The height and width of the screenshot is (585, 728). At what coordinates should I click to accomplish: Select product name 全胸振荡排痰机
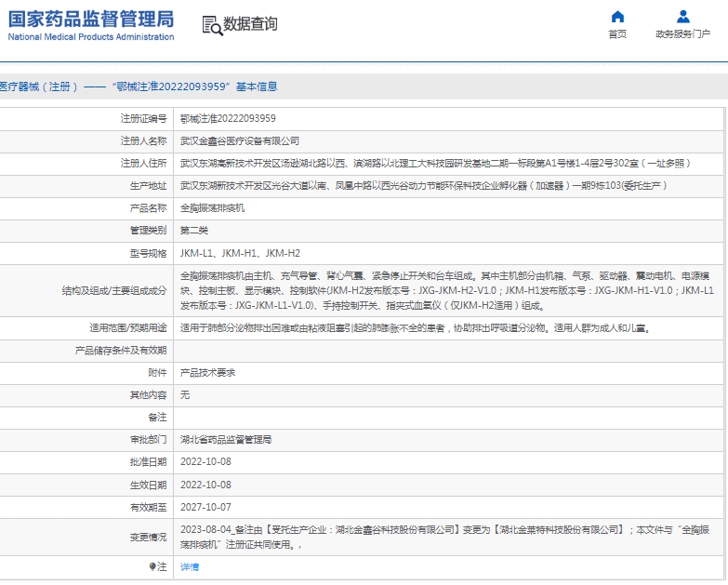tap(212, 208)
